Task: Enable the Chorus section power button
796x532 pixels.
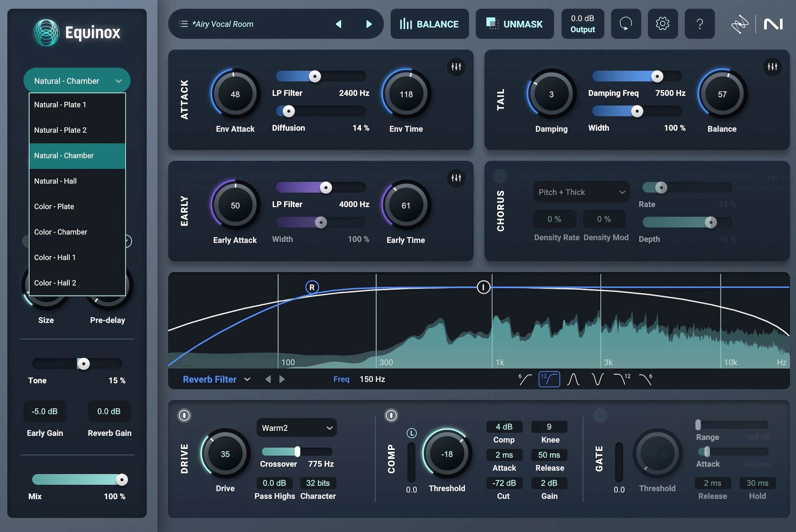Action: coord(500,176)
